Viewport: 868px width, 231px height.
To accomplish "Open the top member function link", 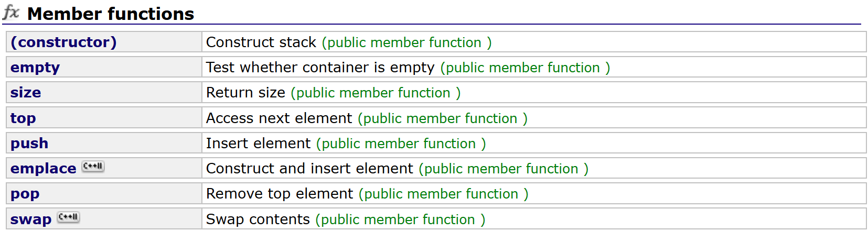I will tap(23, 118).
